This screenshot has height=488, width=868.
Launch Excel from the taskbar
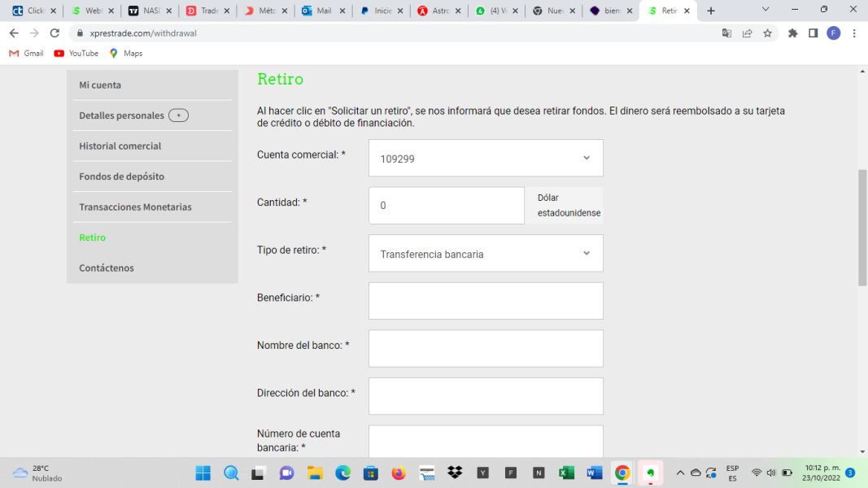point(566,473)
